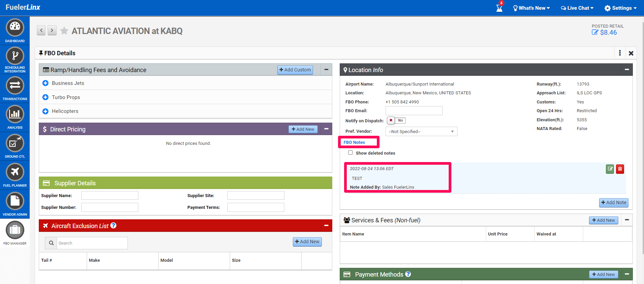Go to the previous FBO arrow
This screenshot has width=644, height=284.
coord(41,30)
